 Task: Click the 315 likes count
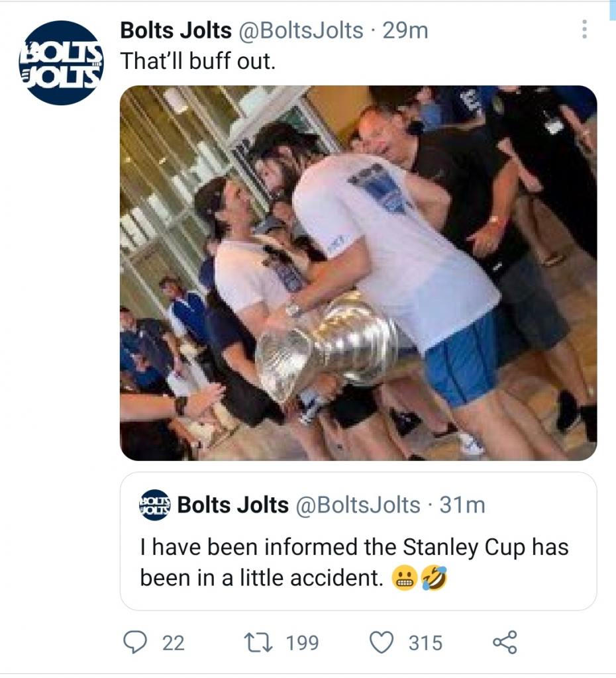[425, 642]
